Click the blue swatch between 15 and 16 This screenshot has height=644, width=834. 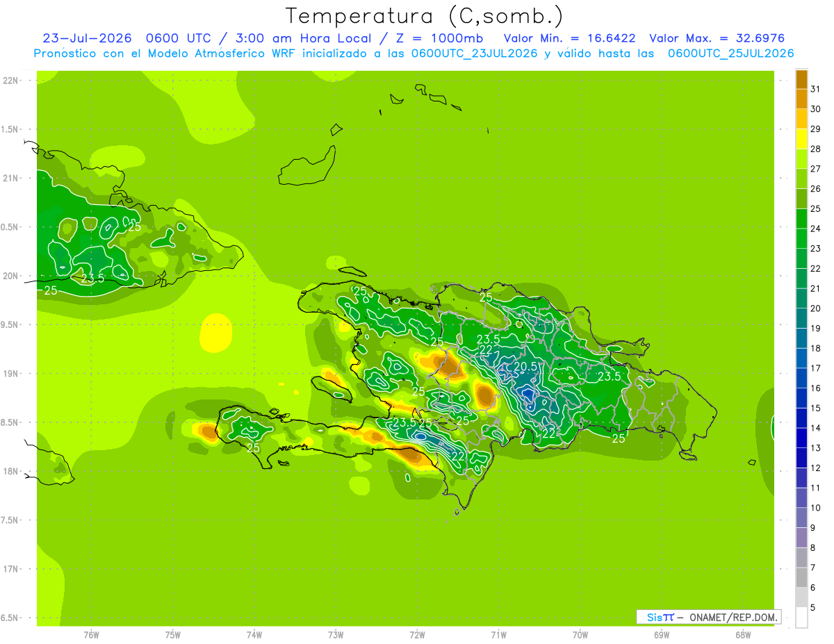(801, 398)
